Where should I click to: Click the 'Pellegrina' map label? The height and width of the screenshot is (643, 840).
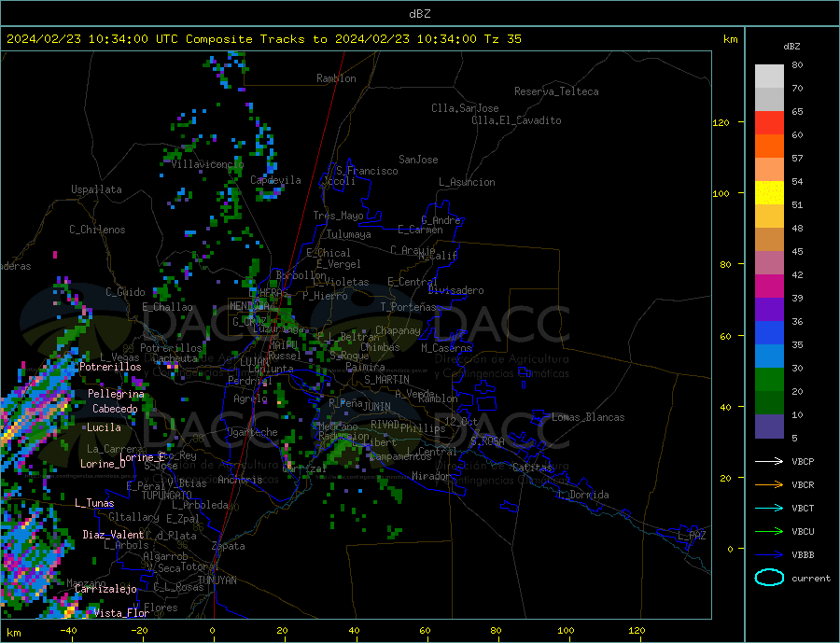click(x=116, y=395)
